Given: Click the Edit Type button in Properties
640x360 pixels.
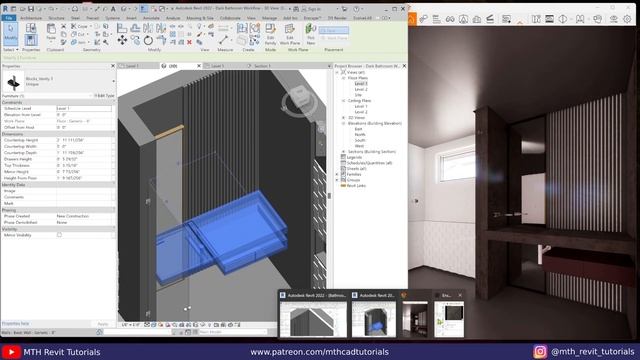Looking at the screenshot, I should coord(104,96).
